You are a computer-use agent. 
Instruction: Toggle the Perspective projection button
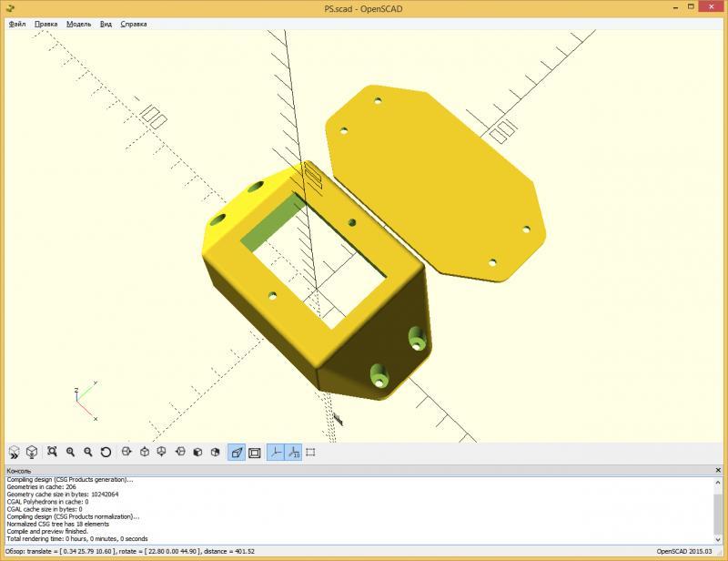(237, 452)
